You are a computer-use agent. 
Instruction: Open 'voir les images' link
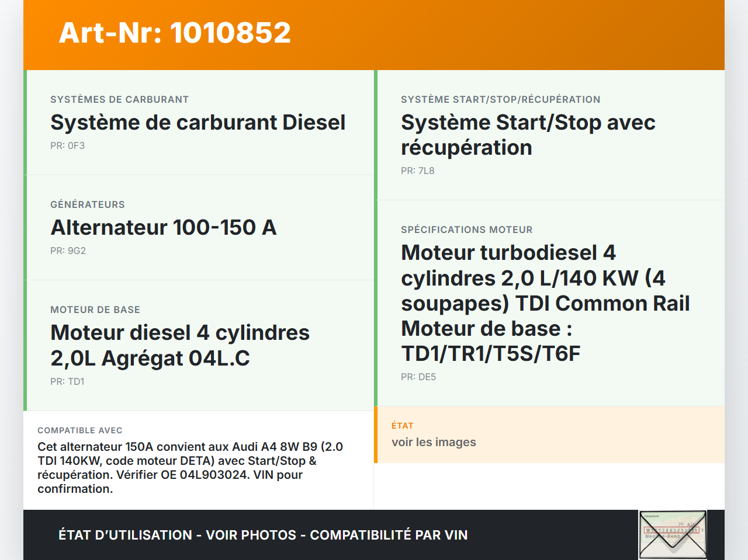[x=434, y=442]
